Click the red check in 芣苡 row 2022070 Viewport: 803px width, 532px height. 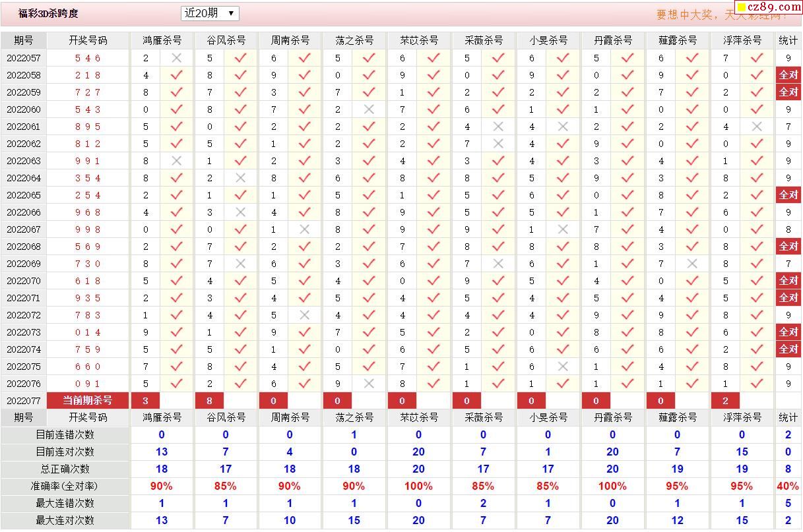pos(434,281)
